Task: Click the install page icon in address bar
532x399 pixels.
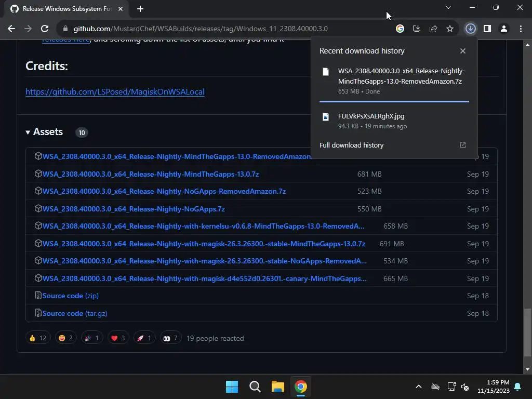Action: pos(417,29)
